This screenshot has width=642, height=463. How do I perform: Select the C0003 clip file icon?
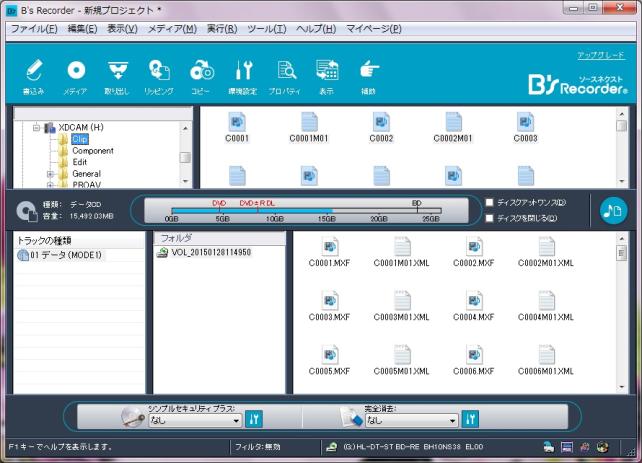pos(525,127)
